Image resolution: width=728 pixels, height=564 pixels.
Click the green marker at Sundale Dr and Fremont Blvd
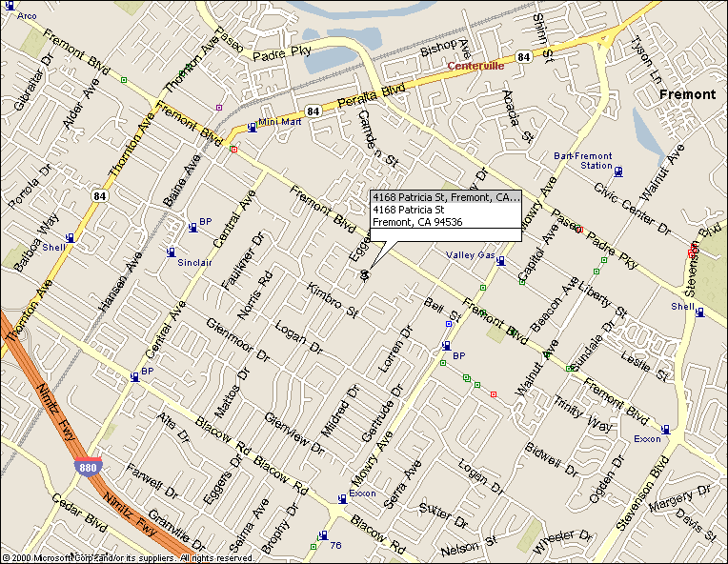pyautogui.click(x=569, y=369)
